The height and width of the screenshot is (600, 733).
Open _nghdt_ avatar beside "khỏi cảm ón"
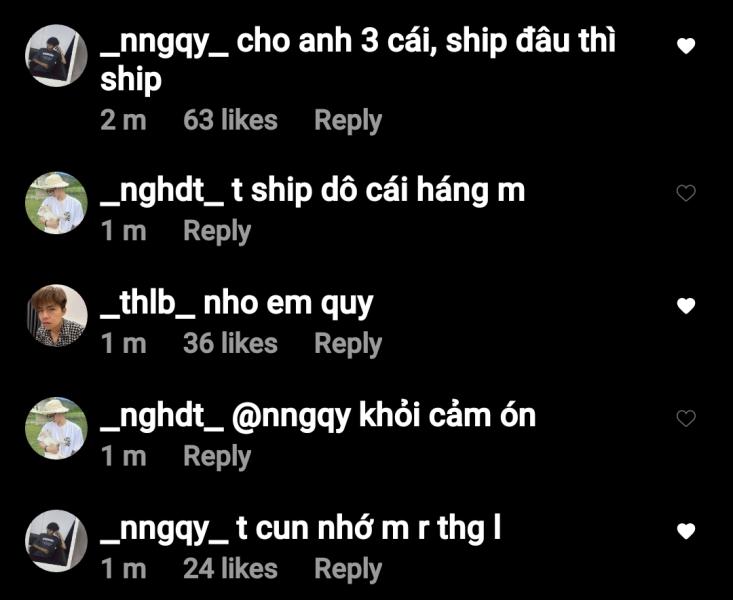(56, 428)
